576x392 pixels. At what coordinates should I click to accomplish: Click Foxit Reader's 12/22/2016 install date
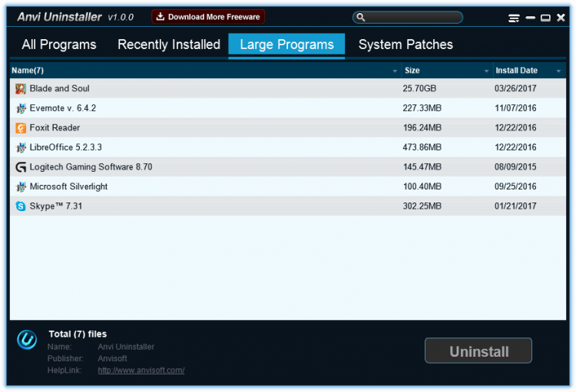point(515,128)
